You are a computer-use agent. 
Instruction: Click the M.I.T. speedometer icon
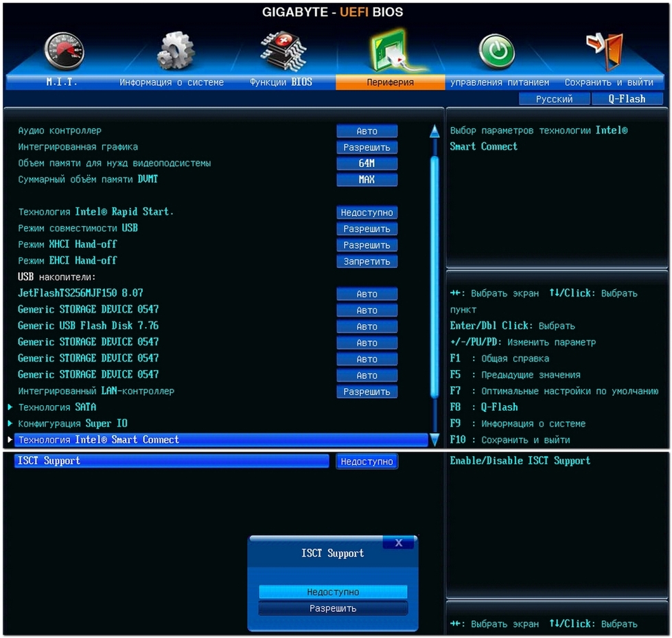click(x=64, y=52)
